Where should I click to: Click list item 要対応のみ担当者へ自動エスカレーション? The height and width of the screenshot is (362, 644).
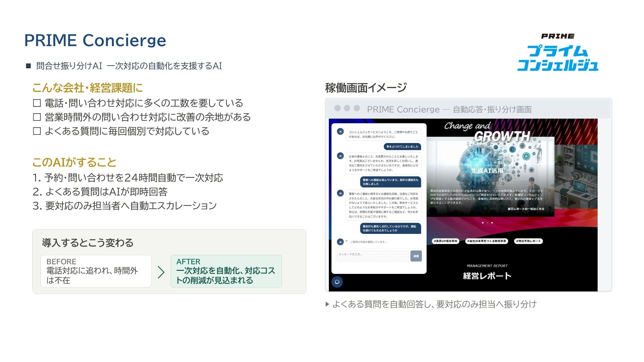click(124, 206)
